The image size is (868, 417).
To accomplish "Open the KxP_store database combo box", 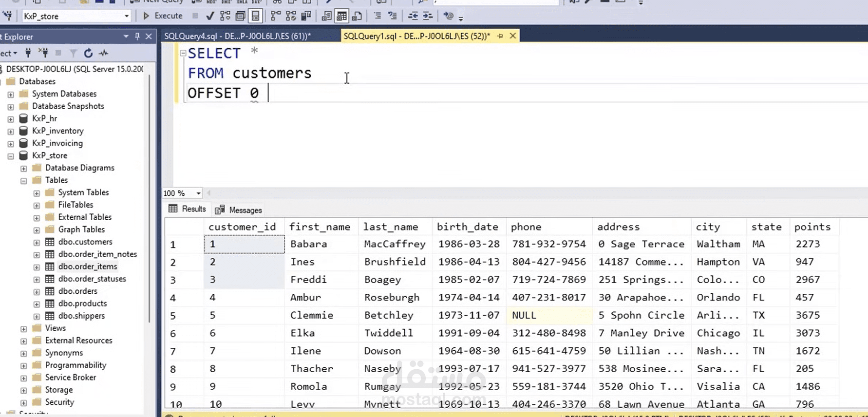I will coord(76,16).
